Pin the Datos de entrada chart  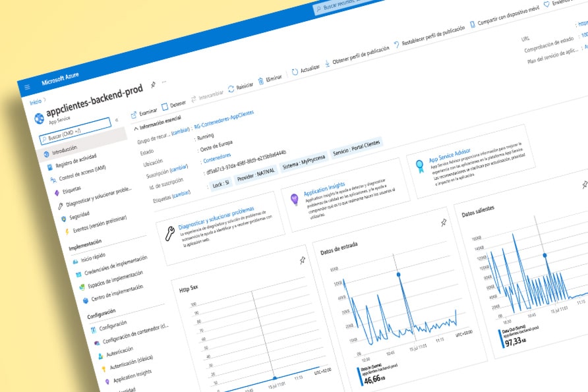[444, 223]
